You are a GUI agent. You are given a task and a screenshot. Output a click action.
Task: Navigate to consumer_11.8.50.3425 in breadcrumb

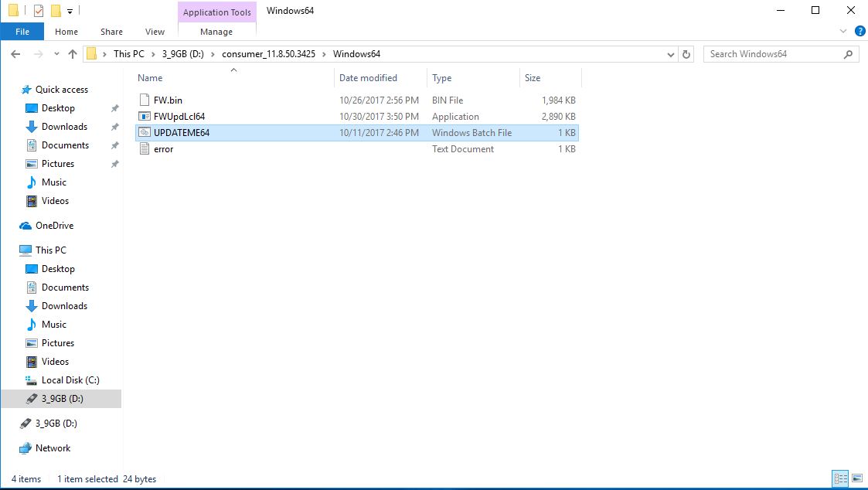(x=268, y=54)
